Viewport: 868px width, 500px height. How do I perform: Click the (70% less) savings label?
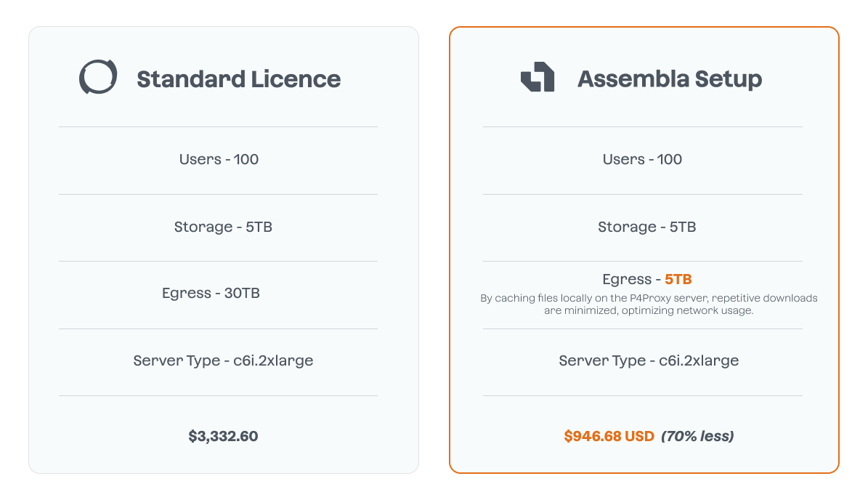697,436
